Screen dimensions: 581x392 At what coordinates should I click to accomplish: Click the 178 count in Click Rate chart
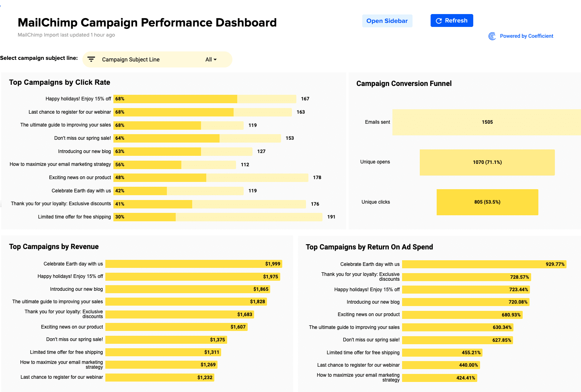[317, 178]
